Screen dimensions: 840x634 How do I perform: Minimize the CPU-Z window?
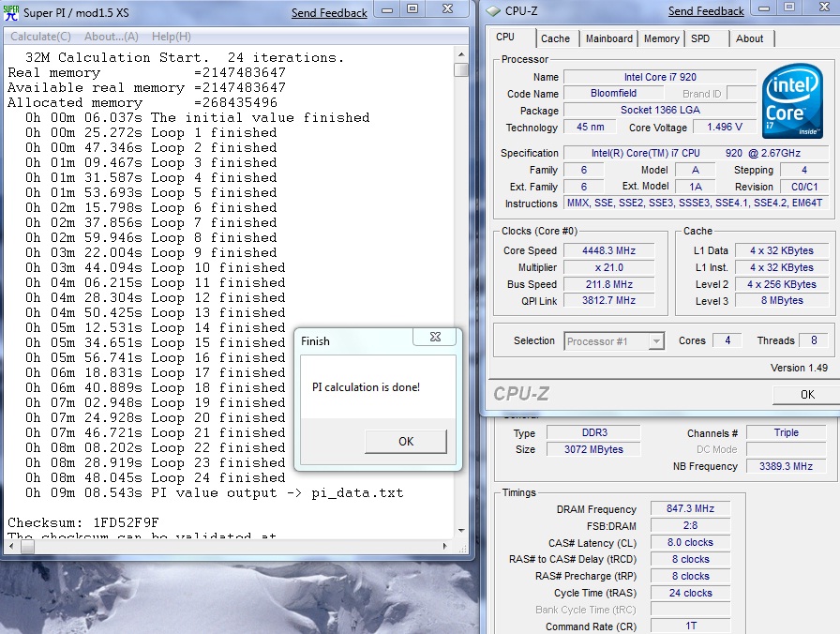(x=764, y=8)
